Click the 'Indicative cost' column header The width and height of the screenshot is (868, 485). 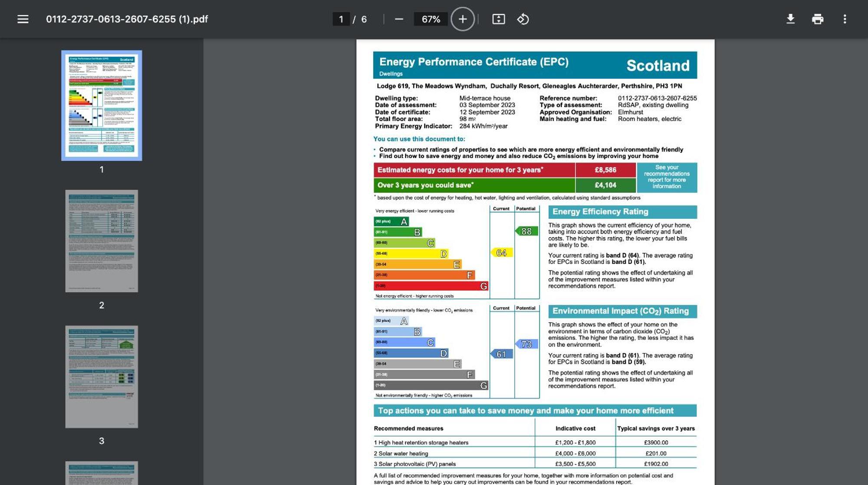pyautogui.click(x=575, y=429)
